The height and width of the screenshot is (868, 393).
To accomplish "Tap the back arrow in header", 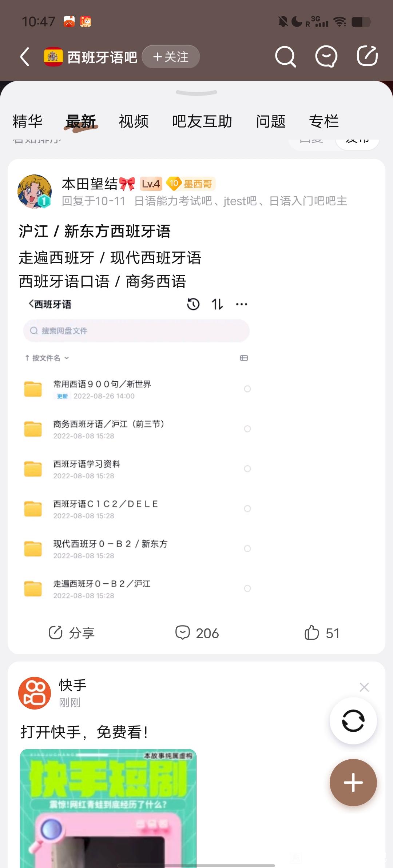I will pyautogui.click(x=25, y=57).
